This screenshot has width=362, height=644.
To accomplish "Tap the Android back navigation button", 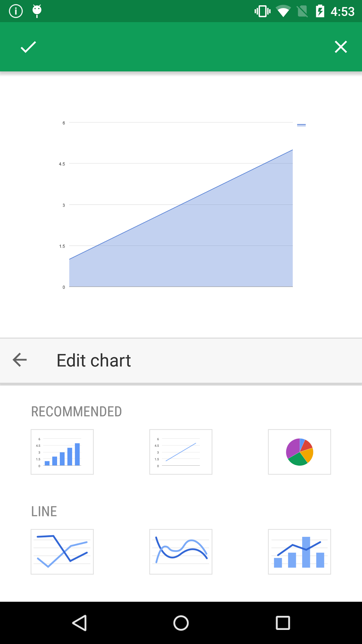I will [x=80, y=623].
